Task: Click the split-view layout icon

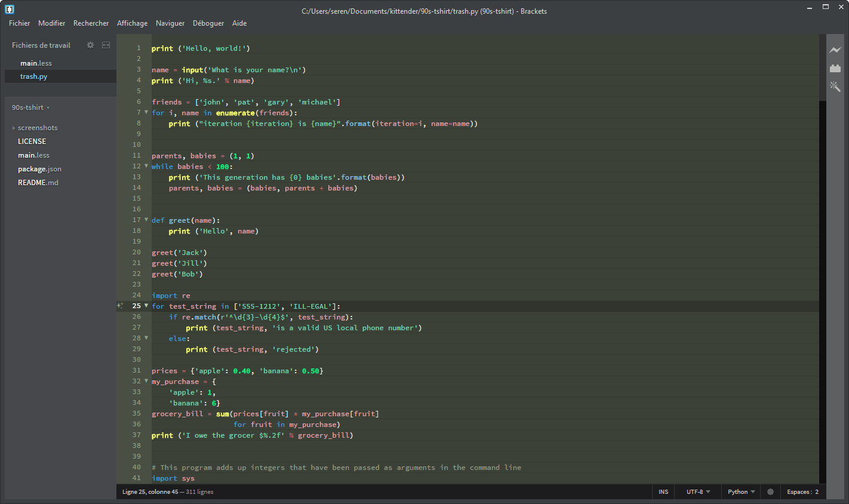Action: pyautogui.click(x=106, y=45)
